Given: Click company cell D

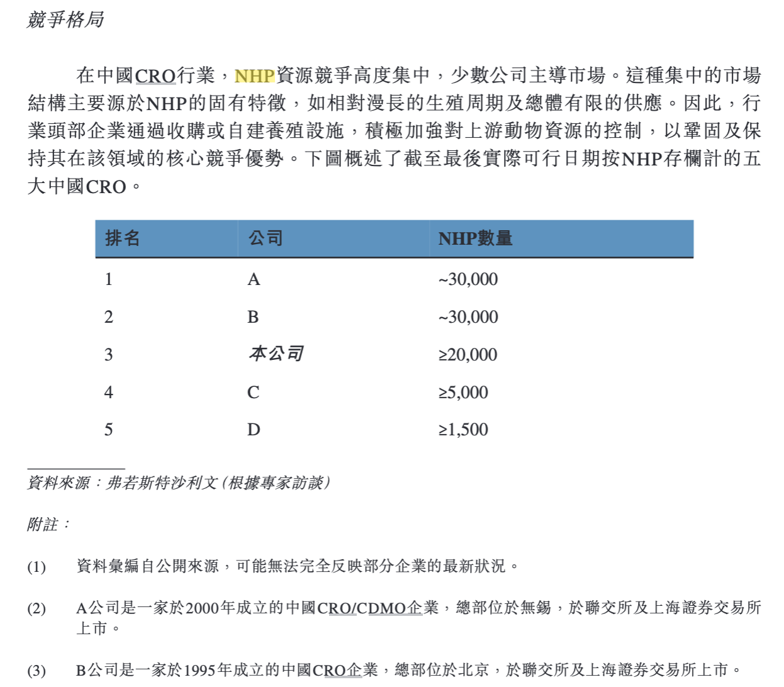Looking at the screenshot, I should point(254,429).
